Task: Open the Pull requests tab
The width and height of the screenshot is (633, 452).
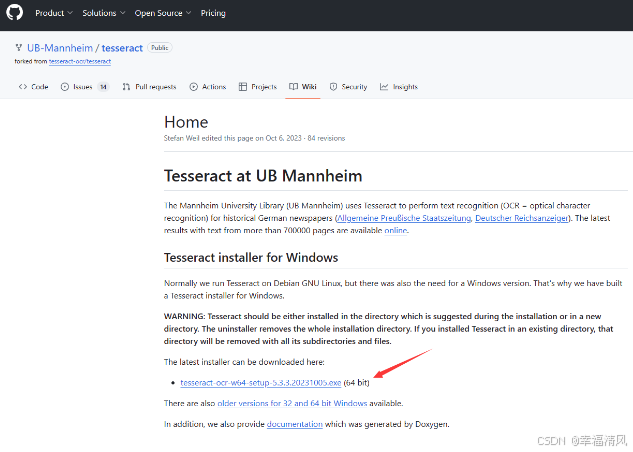Action: click(149, 86)
